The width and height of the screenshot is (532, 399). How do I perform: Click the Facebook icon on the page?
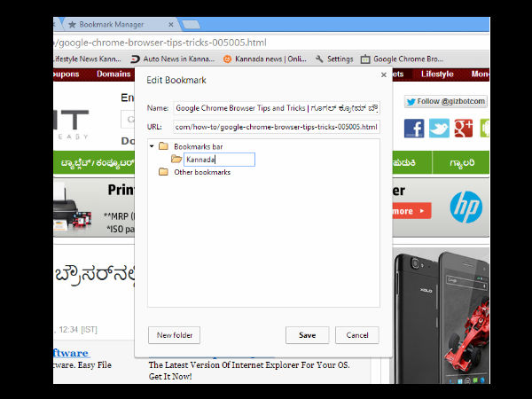click(414, 129)
